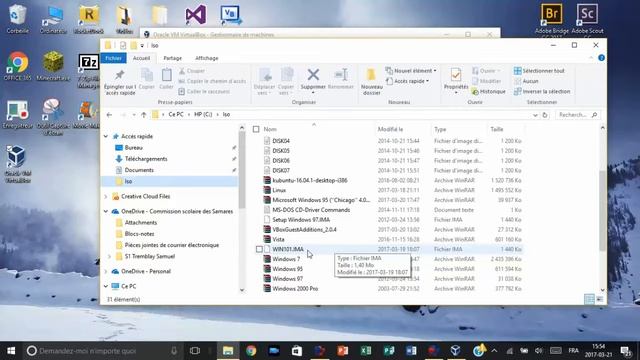Open the Windows Start button
Screen dimensions: 640x360
point(11,351)
